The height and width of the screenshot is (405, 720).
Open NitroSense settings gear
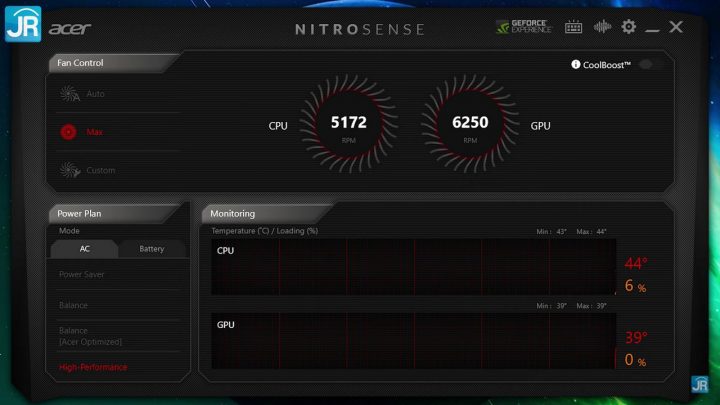(x=628, y=27)
